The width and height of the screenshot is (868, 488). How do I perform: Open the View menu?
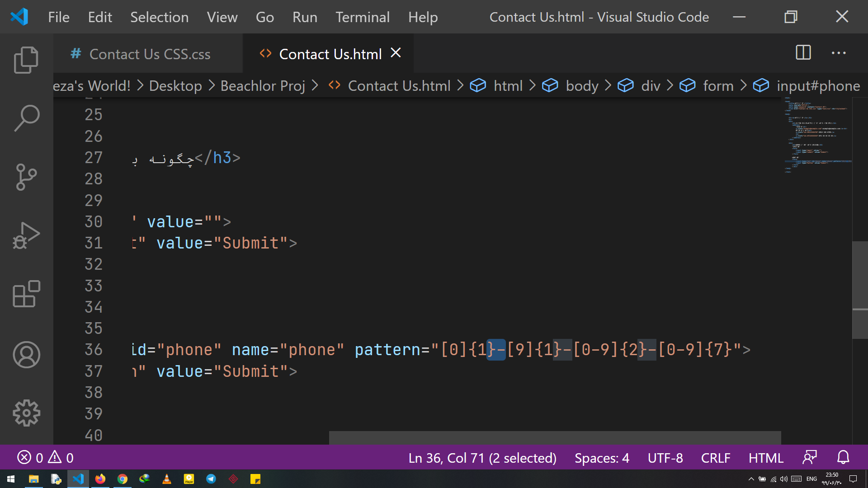point(222,17)
